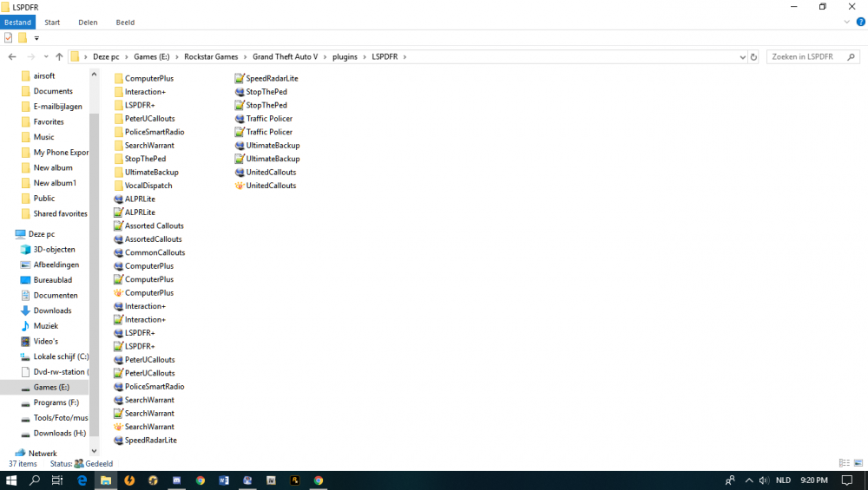Click the NLD language indicator
Viewport: 868px width, 490px height.
(783, 480)
